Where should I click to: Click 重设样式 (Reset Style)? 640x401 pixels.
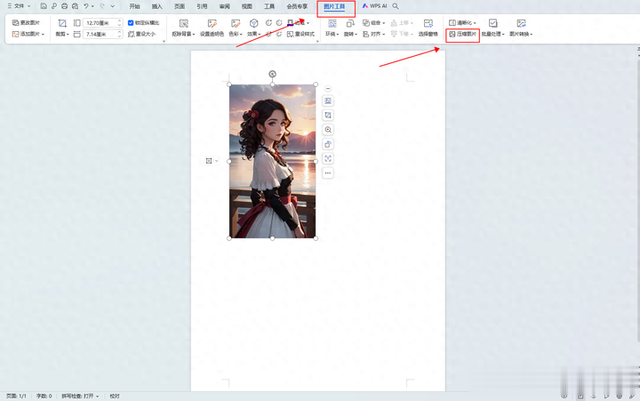(x=301, y=34)
